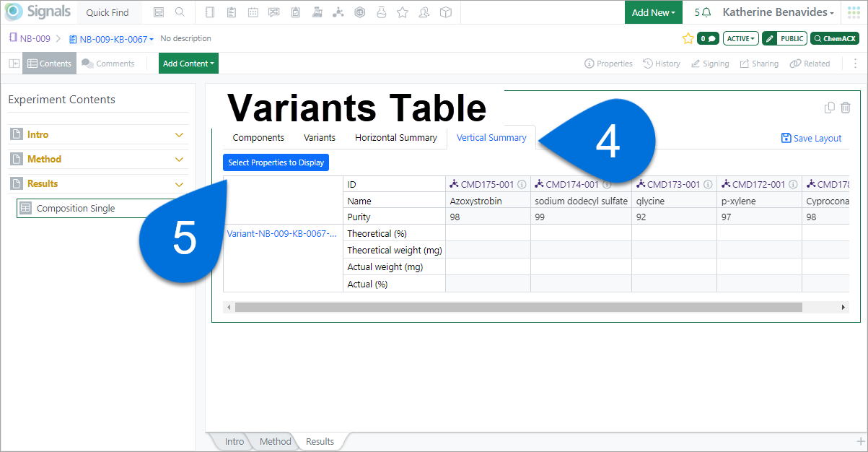Switch to the Horizontal Summary tab

pos(396,137)
